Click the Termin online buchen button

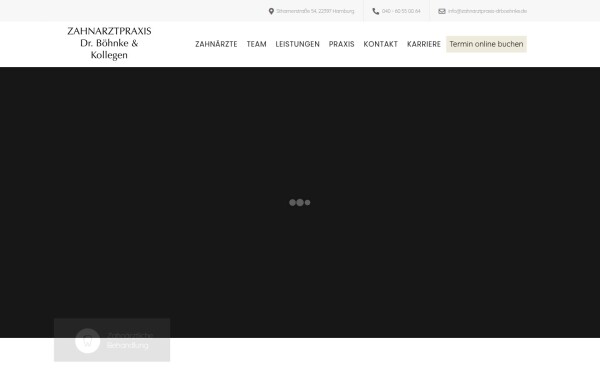tap(486, 44)
